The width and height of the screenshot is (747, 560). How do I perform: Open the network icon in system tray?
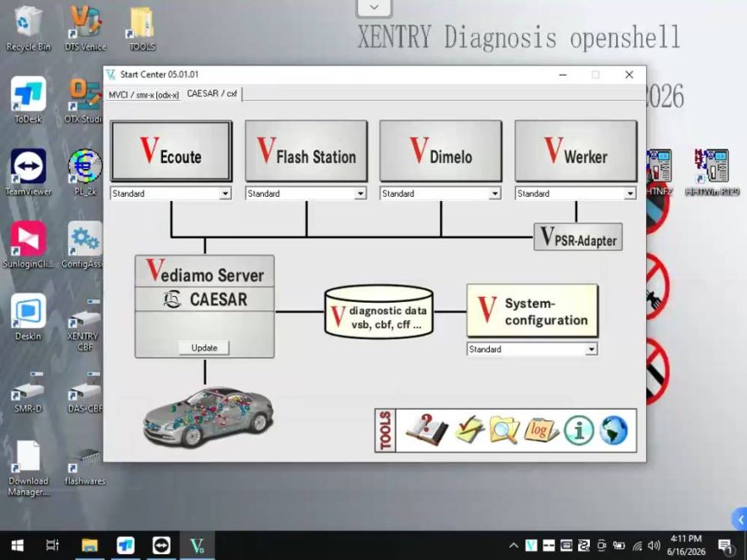(x=637, y=546)
